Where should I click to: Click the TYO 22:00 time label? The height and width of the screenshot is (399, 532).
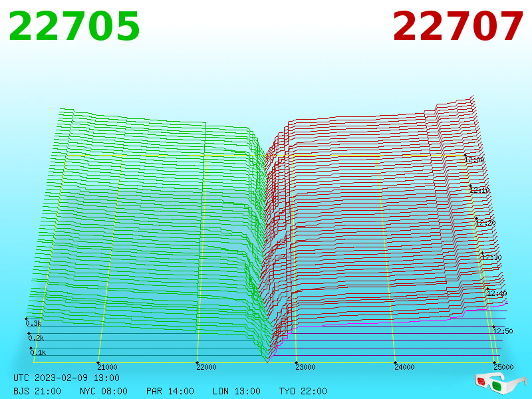(303, 391)
